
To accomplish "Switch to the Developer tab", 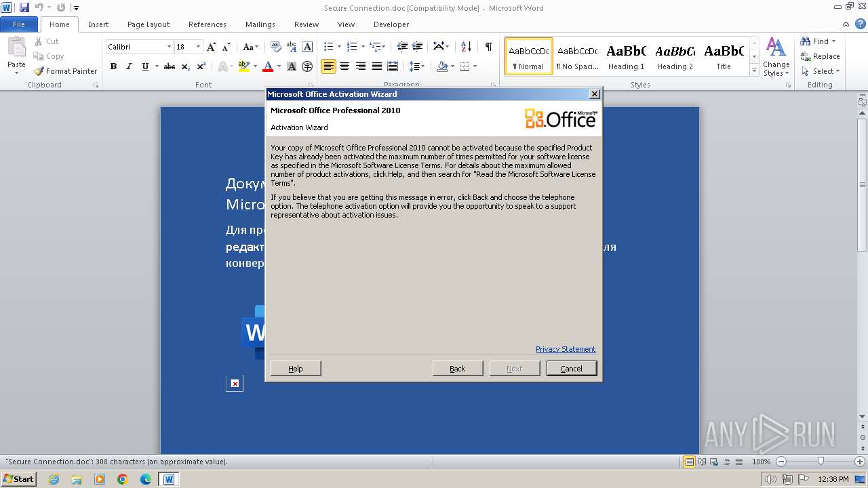I will [391, 24].
